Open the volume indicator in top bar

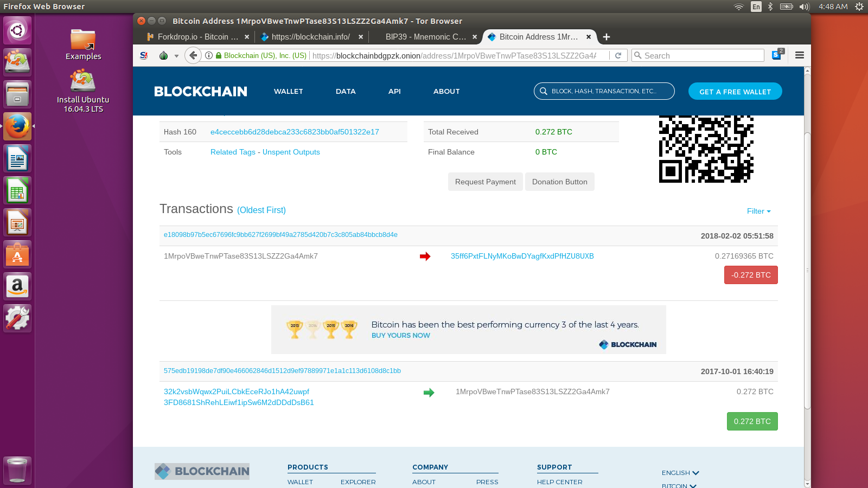click(x=804, y=7)
